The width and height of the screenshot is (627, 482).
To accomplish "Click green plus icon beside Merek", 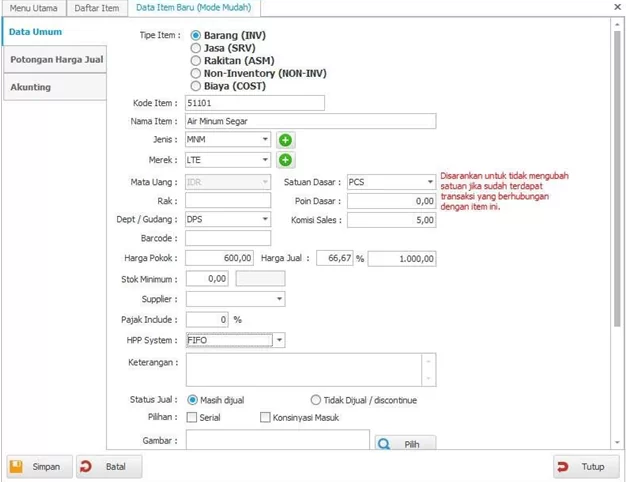I will pyautogui.click(x=285, y=159).
